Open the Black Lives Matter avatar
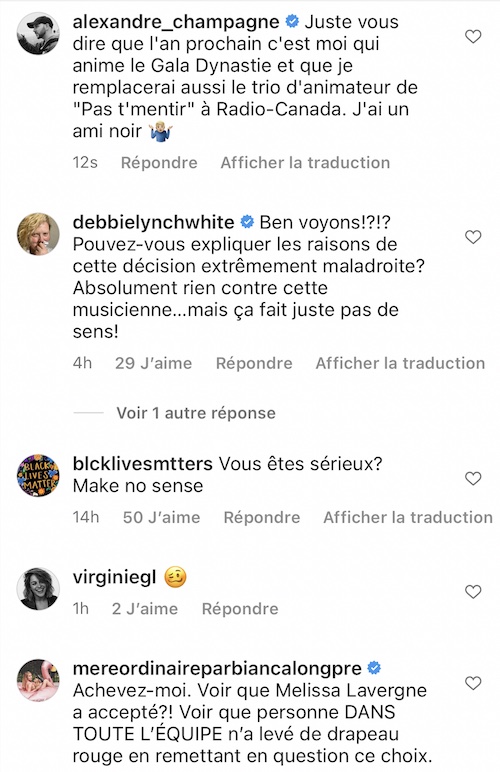Viewport: 500px width, 772px height. (x=38, y=476)
